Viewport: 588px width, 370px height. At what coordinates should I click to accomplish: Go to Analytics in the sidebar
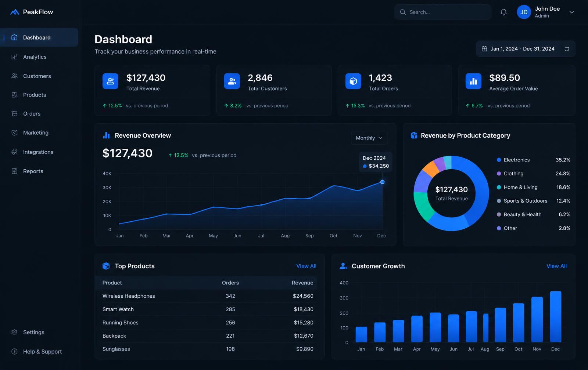35,57
